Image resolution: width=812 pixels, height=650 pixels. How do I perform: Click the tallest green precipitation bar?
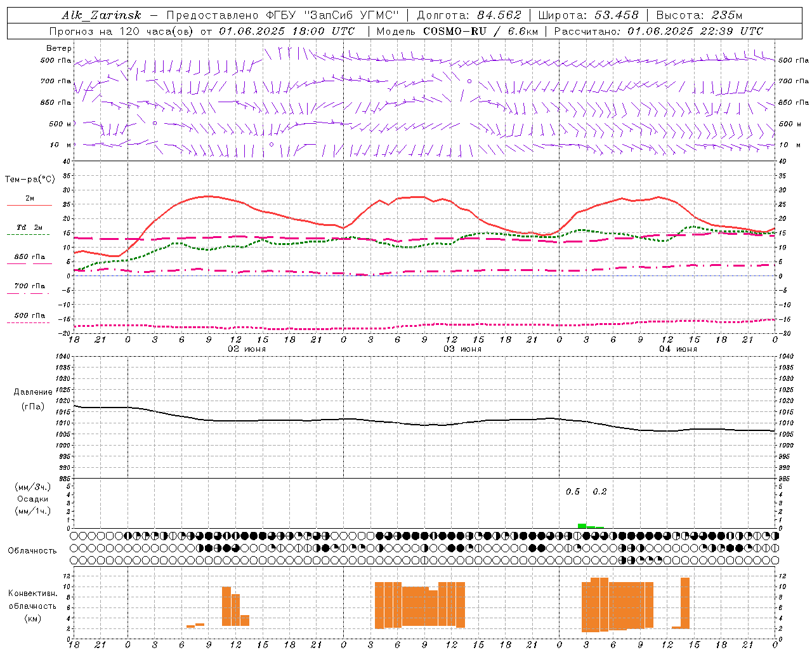pos(582,526)
